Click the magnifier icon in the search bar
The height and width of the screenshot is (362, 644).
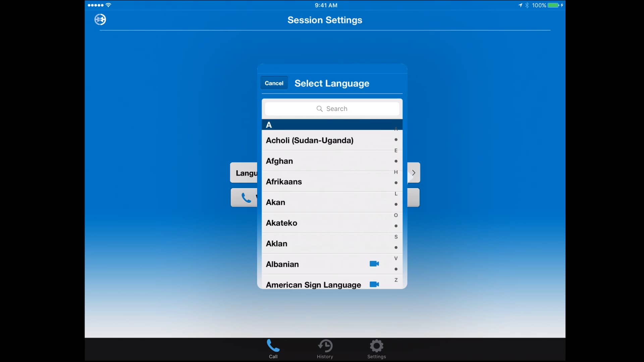(x=319, y=109)
